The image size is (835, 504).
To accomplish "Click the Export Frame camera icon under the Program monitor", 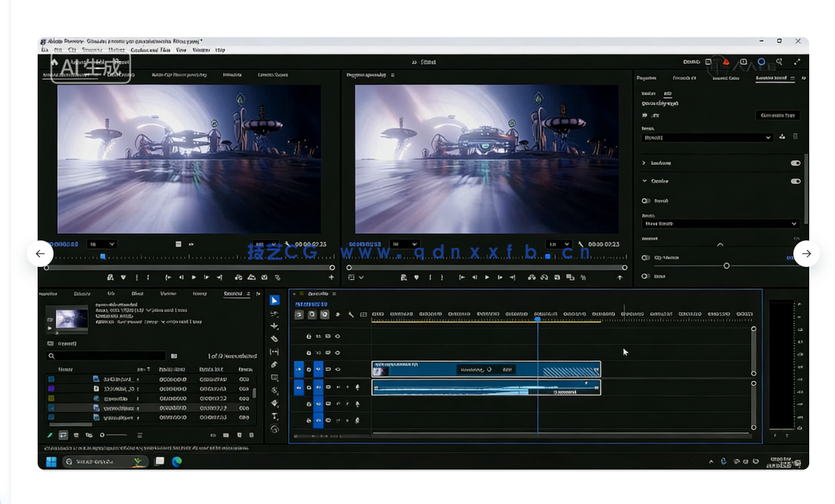I will [x=556, y=277].
